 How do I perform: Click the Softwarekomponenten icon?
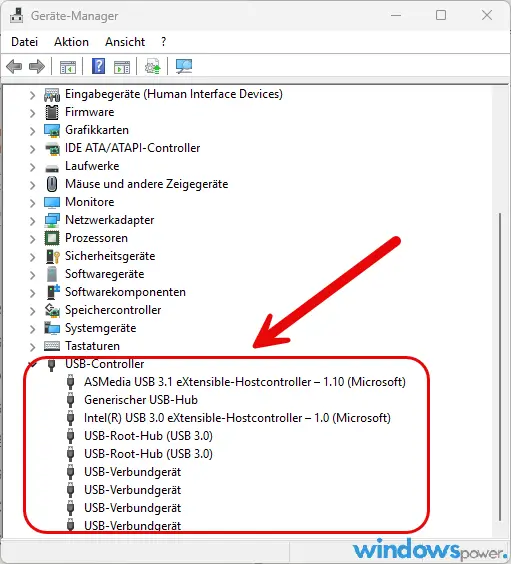(53, 292)
